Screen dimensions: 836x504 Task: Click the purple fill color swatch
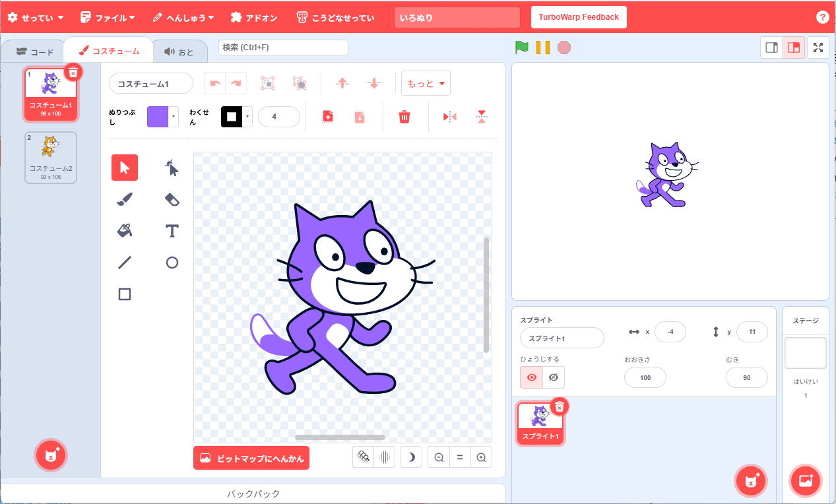tap(158, 117)
